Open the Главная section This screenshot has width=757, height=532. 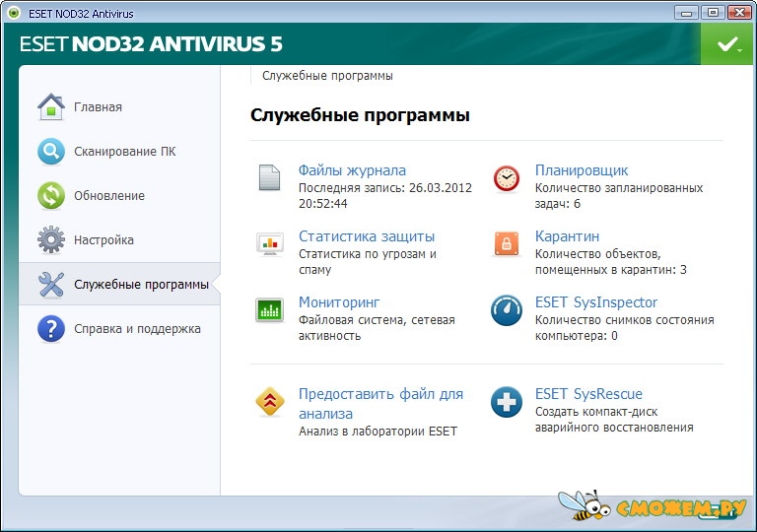(98, 107)
